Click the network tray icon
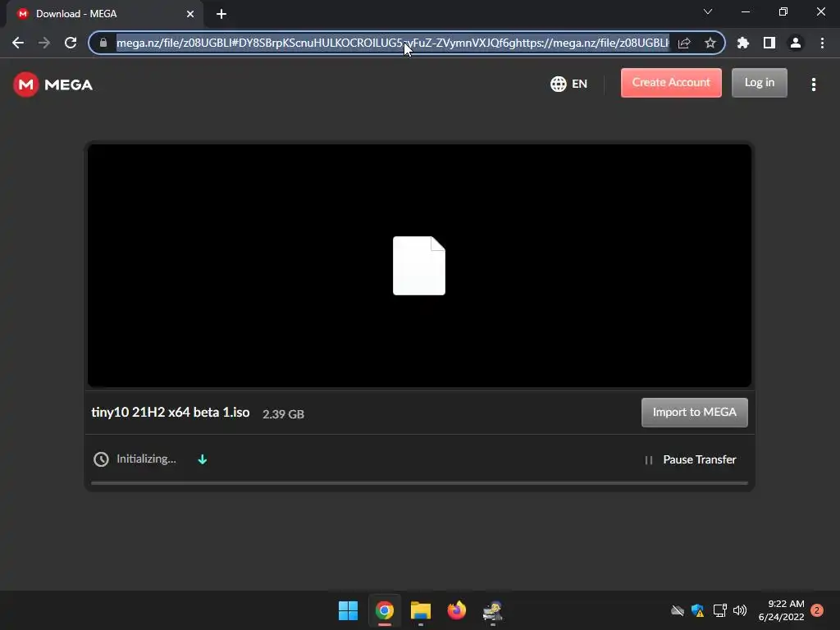The image size is (840, 630). pyautogui.click(x=720, y=610)
